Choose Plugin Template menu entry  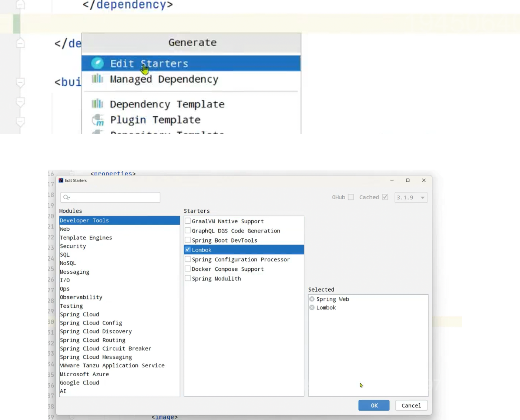point(191,120)
